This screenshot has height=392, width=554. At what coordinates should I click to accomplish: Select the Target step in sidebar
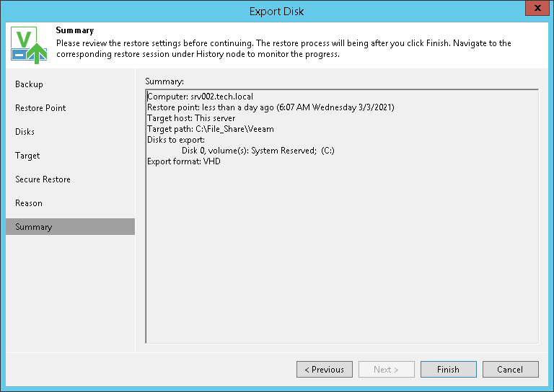click(27, 156)
